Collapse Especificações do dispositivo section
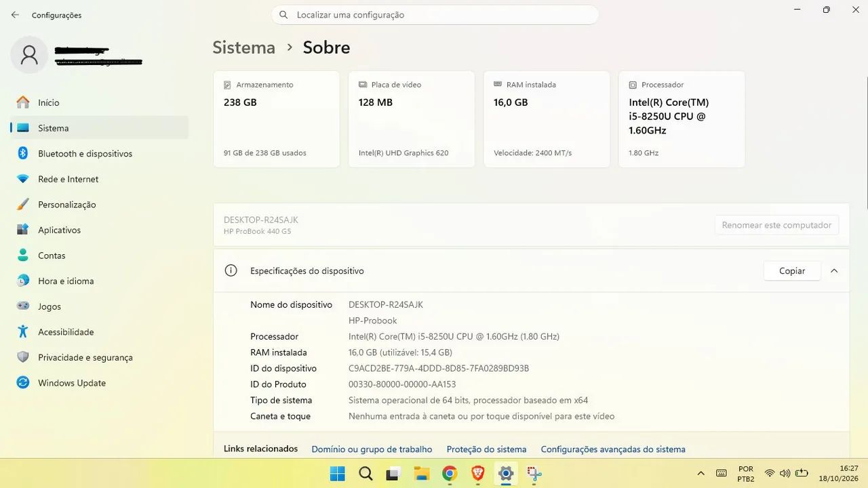Screen dimensions: 868x488 (834, 270)
